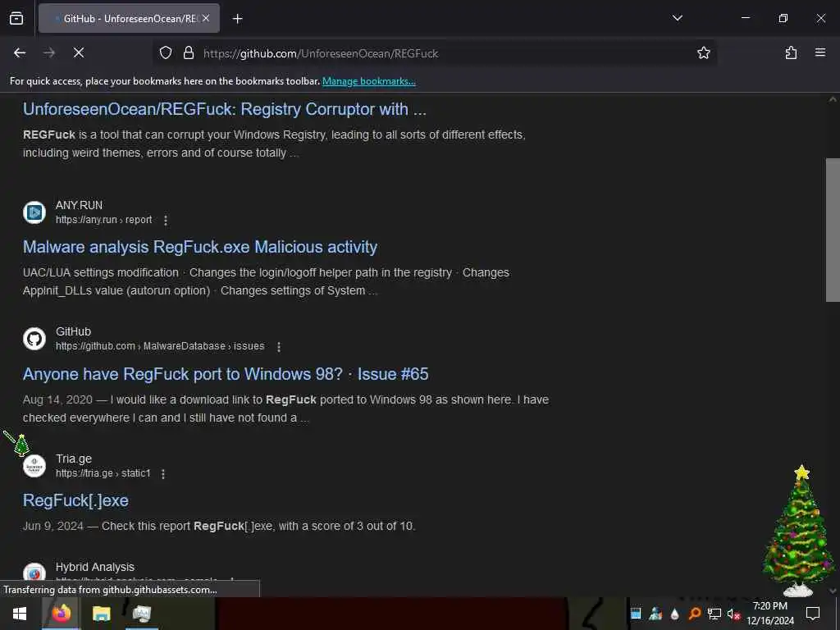Open more options for ANY.RUN result
This screenshot has height=630, width=840.
coord(166,220)
